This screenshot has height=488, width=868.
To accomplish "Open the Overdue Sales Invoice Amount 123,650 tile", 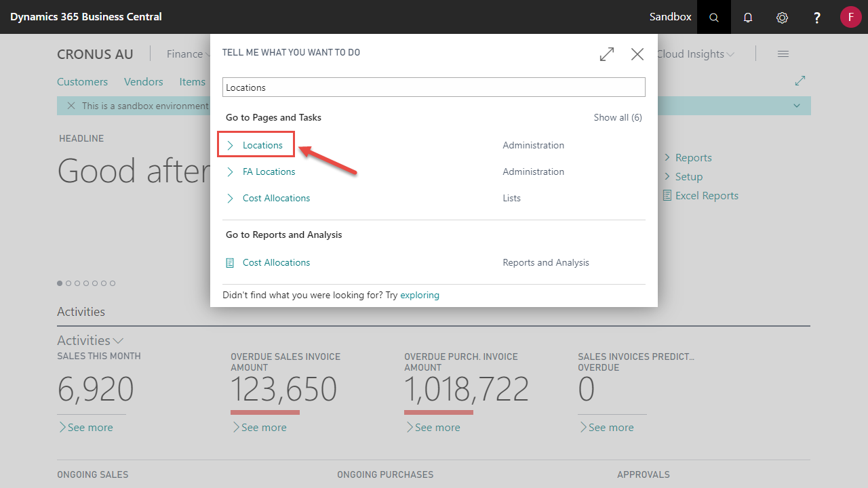I will (283, 389).
